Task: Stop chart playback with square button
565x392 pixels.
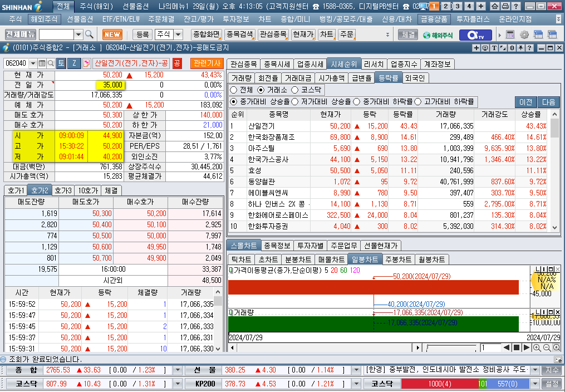Action: pyautogui.click(x=517, y=347)
